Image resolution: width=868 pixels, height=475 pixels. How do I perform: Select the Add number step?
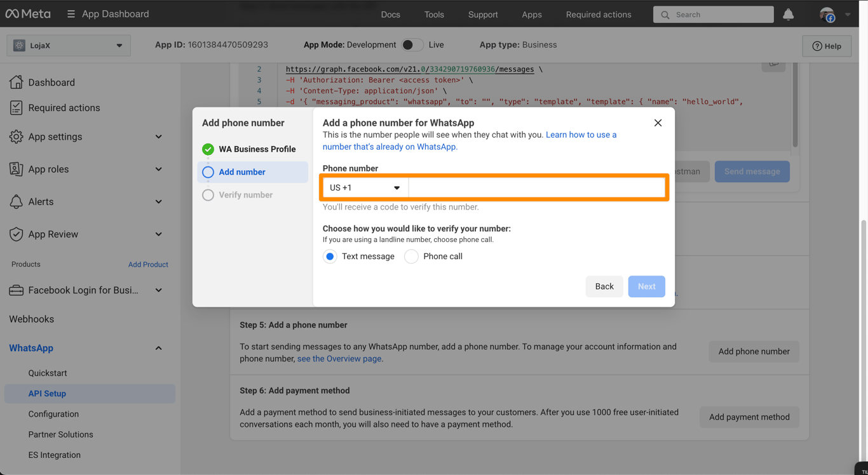pos(253,172)
